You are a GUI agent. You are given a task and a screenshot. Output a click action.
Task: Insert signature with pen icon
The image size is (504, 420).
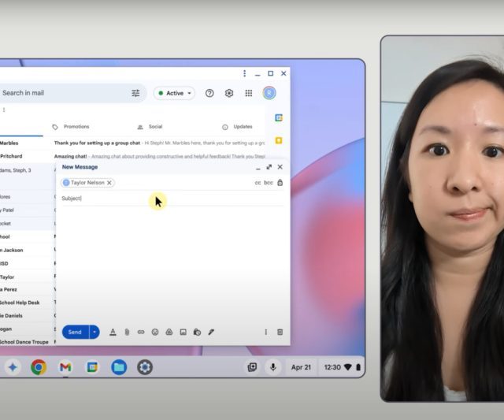[211, 333]
